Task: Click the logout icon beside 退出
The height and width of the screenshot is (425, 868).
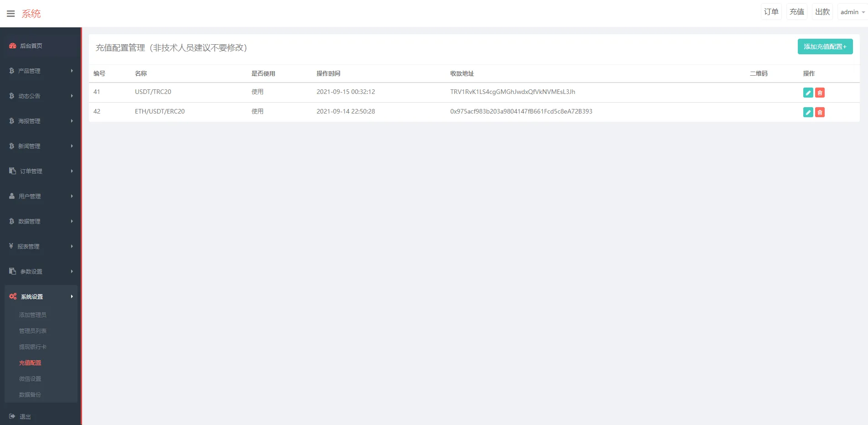Action: pos(11,416)
